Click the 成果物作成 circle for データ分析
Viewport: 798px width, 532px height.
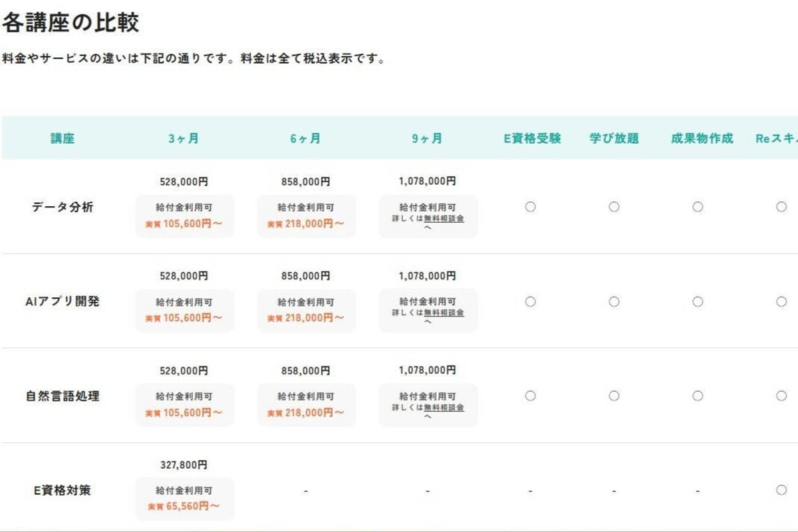698,207
